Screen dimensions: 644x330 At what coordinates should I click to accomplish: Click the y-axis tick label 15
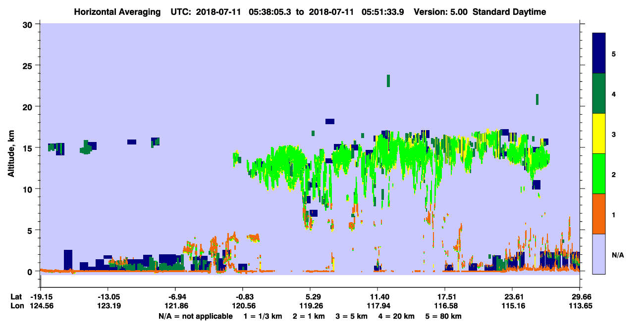(29, 148)
